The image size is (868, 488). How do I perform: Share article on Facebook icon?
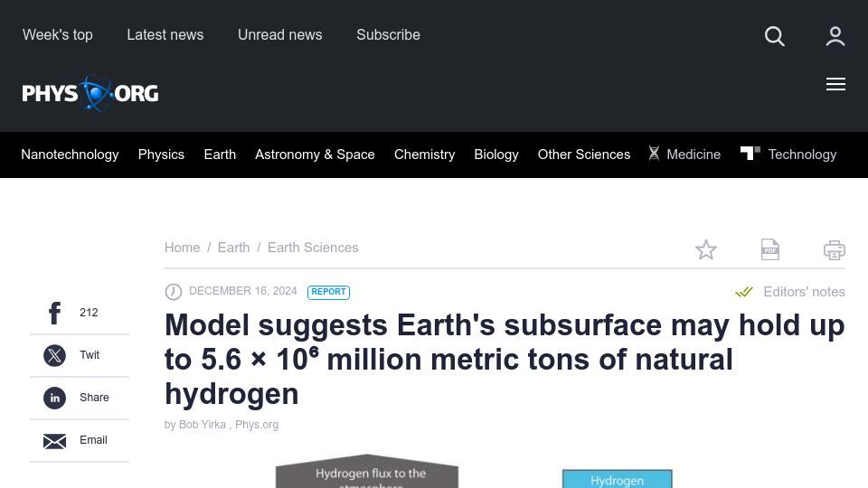54,313
